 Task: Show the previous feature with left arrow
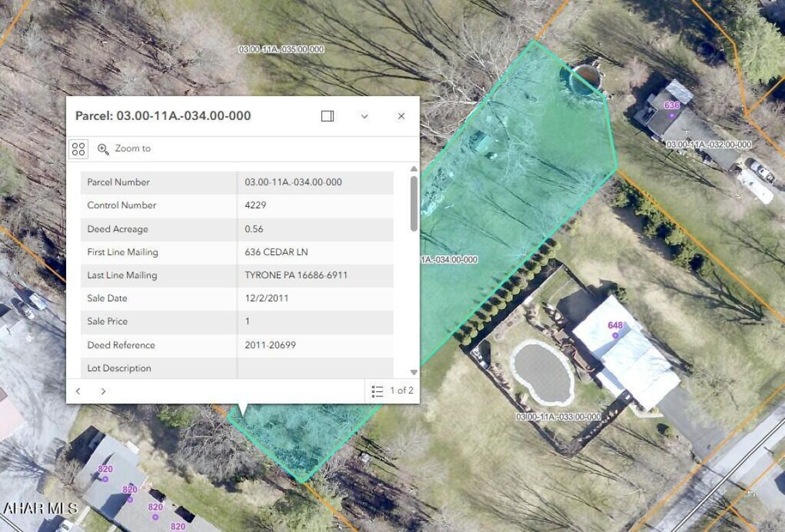pyautogui.click(x=78, y=391)
